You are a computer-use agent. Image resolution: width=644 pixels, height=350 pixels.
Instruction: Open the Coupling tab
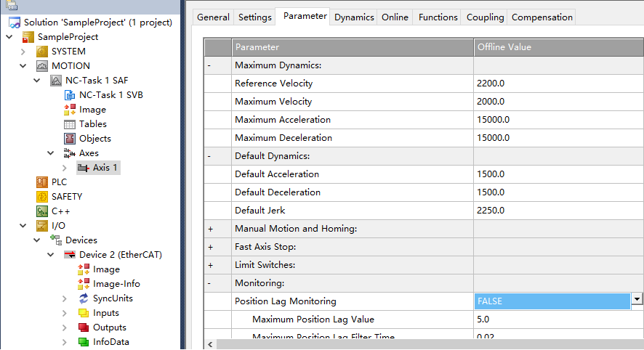click(485, 17)
